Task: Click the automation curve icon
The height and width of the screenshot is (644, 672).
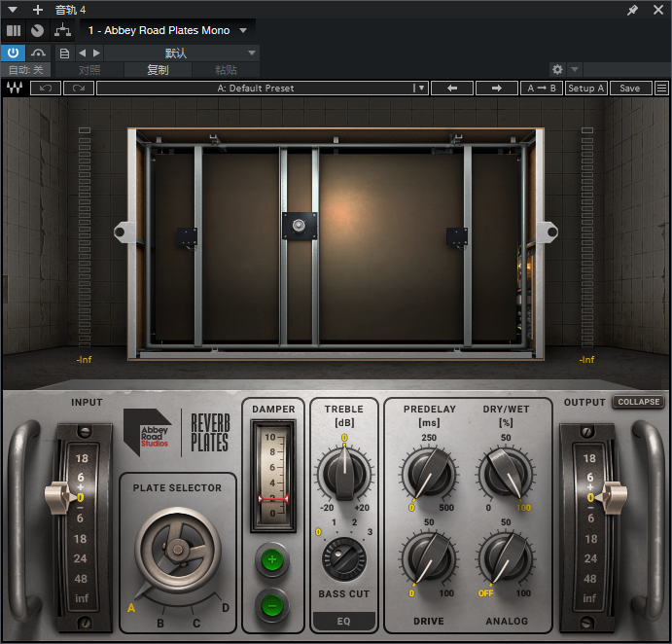Action: point(39,53)
